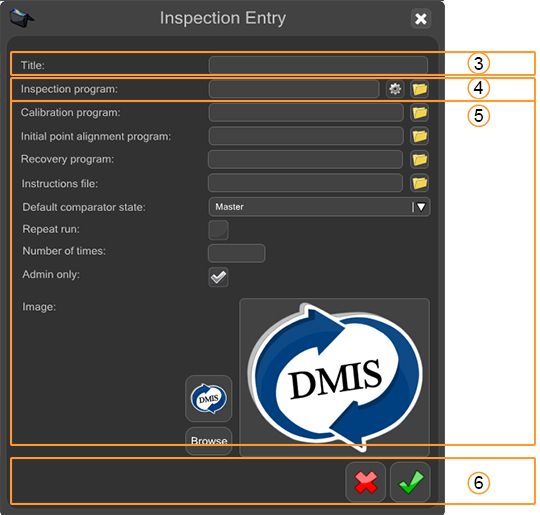Click the Recovery program text field

305,159
